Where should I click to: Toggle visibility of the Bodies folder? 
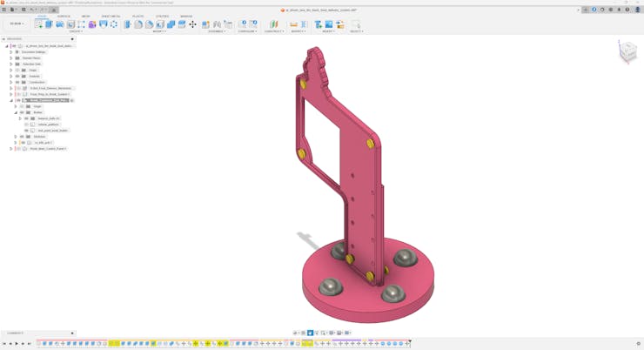(x=22, y=112)
